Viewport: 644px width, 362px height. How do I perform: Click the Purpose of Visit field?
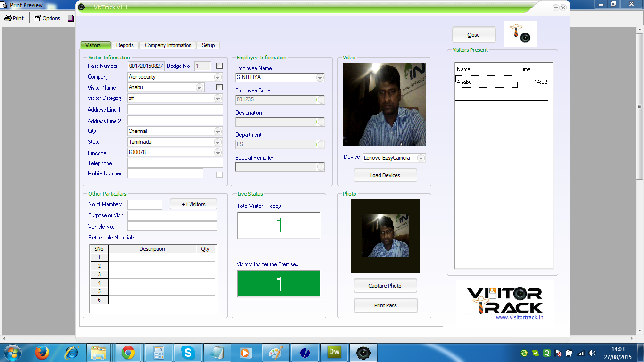pos(172,215)
